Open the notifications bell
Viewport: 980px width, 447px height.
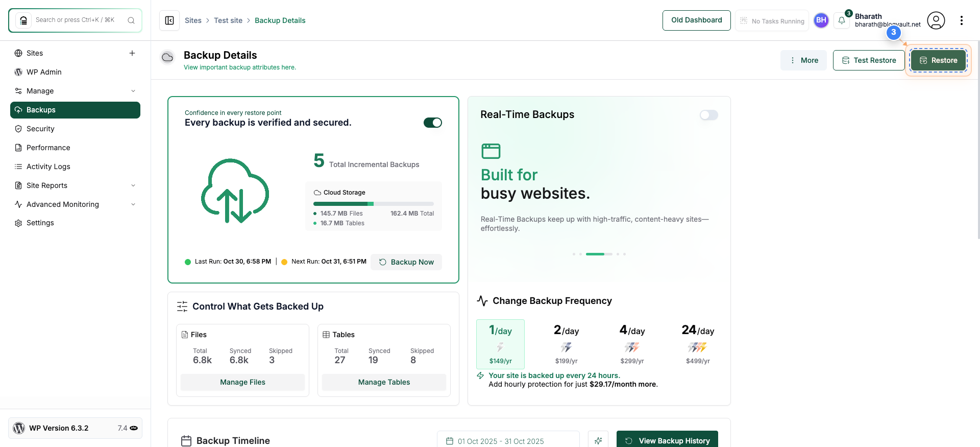842,20
